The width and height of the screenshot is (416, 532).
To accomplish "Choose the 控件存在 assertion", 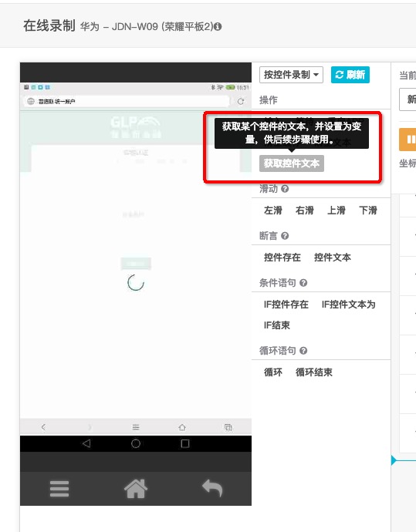I will click(x=282, y=258).
